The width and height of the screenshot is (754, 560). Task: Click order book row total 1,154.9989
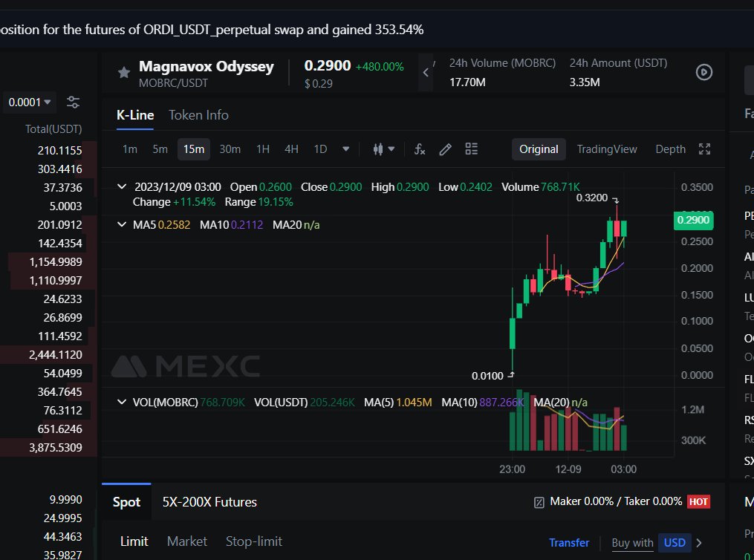pyautogui.click(x=48, y=262)
